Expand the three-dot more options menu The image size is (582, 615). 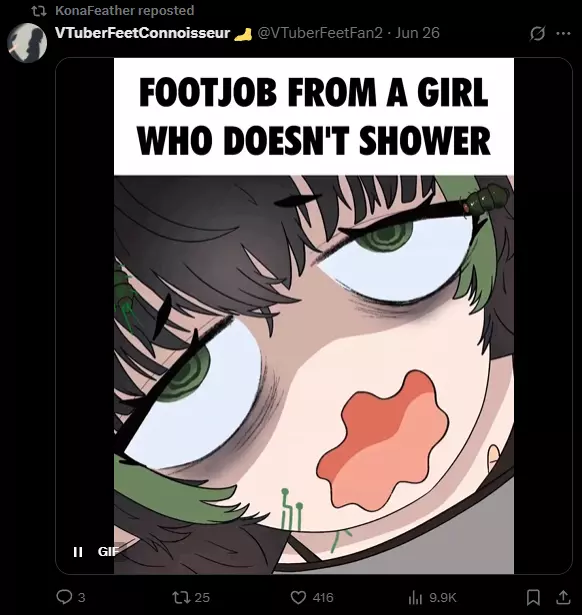[563, 33]
